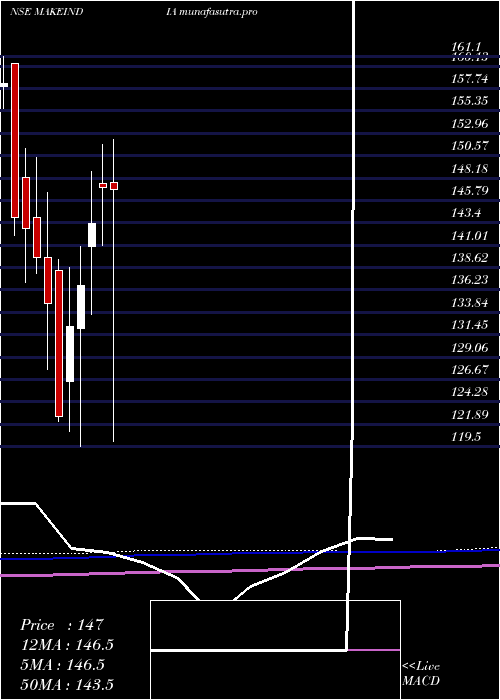The width and height of the screenshot is (500, 700).
Task: Click the 155.35 price axis label
Action: [469, 101]
